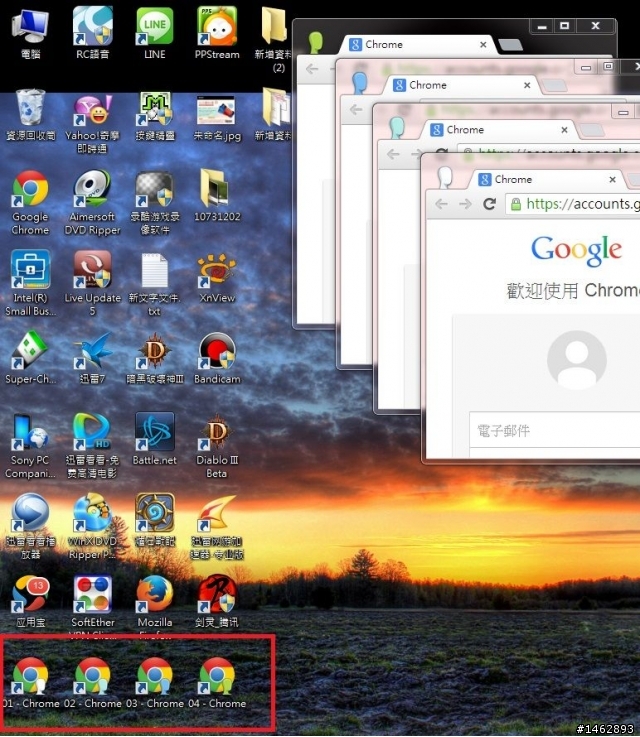Viewport: 640px width, 737px height.
Task: Click the blue profile avatar in second Chrome window
Action: pos(360,83)
